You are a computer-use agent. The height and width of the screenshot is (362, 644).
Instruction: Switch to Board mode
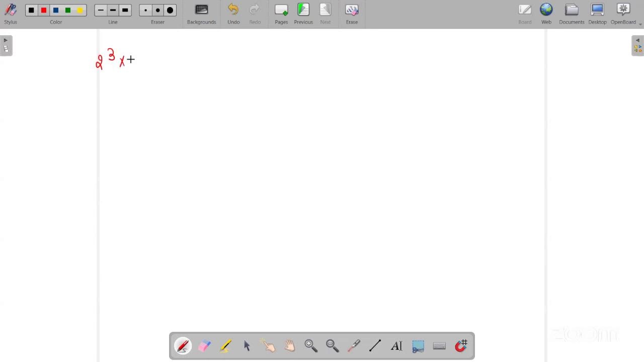pos(525,14)
